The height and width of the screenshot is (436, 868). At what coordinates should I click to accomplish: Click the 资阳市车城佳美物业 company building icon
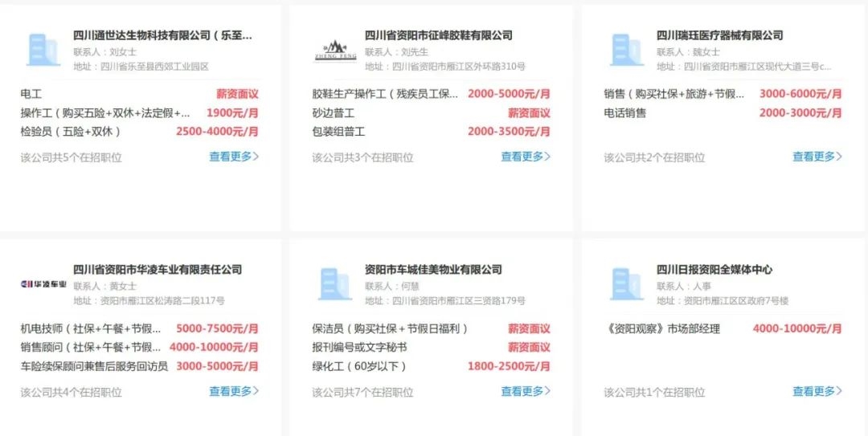(335, 284)
